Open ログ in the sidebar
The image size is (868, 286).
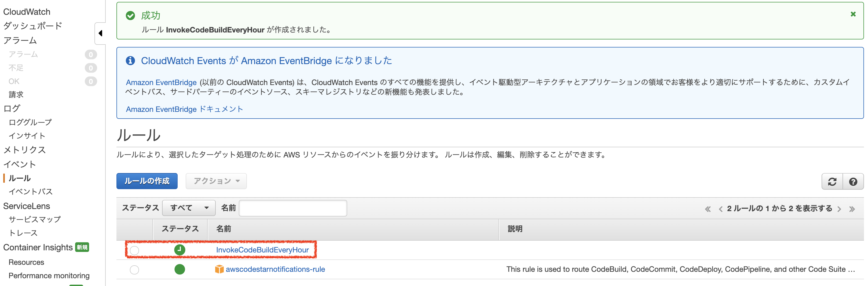coord(12,108)
